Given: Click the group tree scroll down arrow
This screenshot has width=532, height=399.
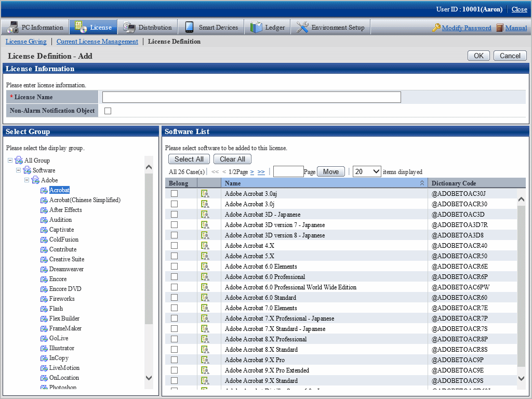Looking at the screenshot, I should (x=149, y=378).
